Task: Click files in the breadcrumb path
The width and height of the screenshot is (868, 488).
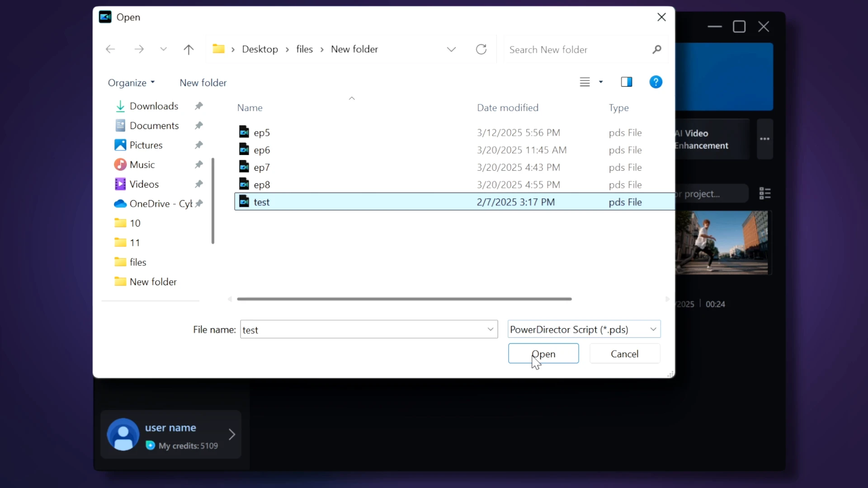Action: coord(304,49)
